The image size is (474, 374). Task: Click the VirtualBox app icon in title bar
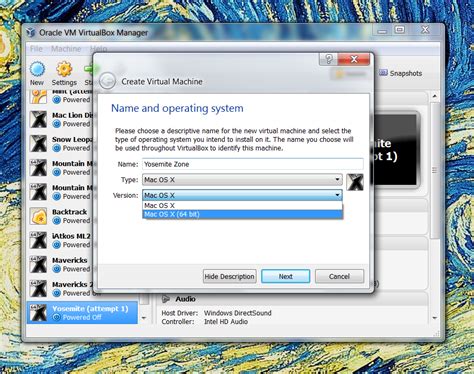31,33
